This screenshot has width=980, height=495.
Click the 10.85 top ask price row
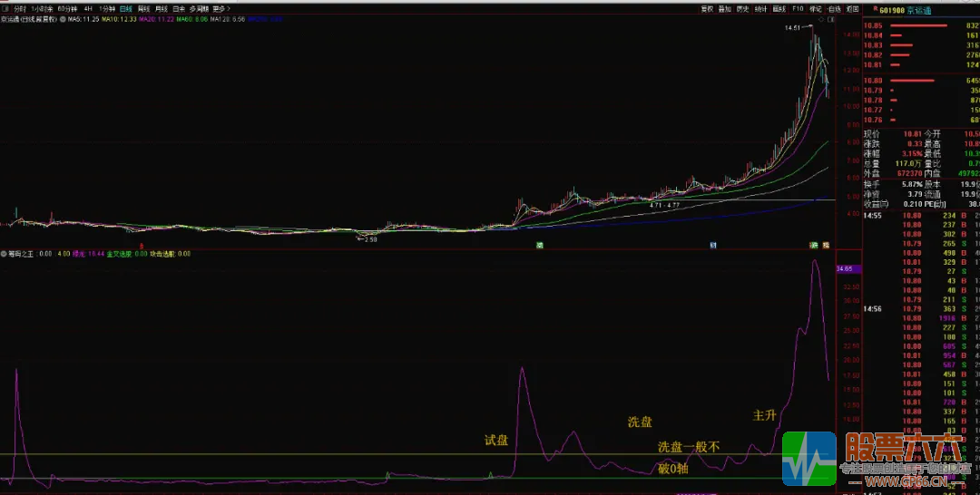(x=916, y=25)
